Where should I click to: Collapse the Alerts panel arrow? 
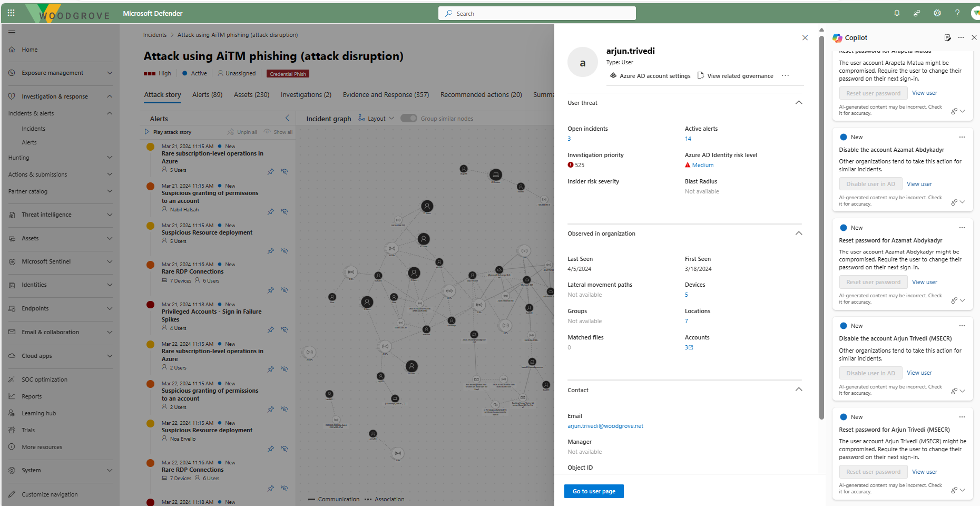(287, 119)
